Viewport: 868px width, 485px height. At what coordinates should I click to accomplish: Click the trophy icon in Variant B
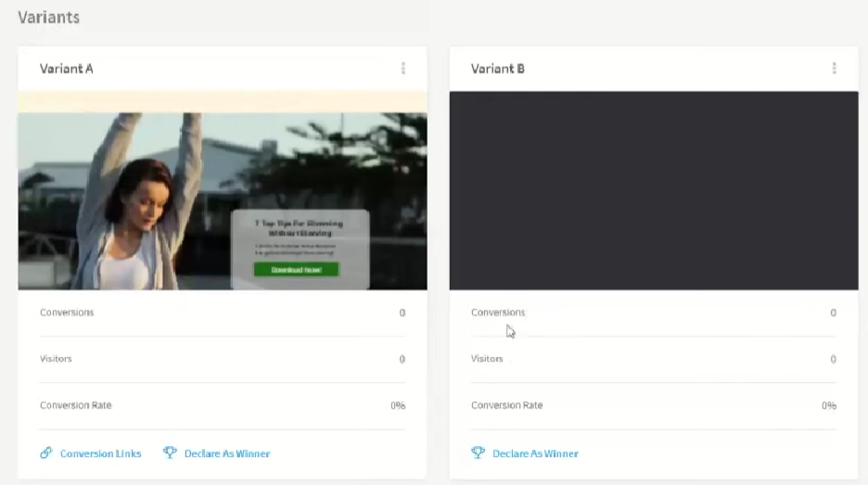479,453
